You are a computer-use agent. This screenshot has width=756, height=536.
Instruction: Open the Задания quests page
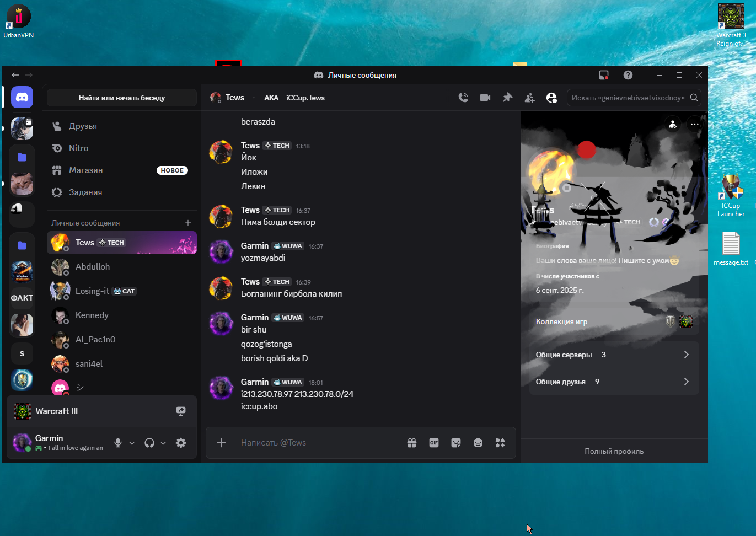click(x=121, y=192)
